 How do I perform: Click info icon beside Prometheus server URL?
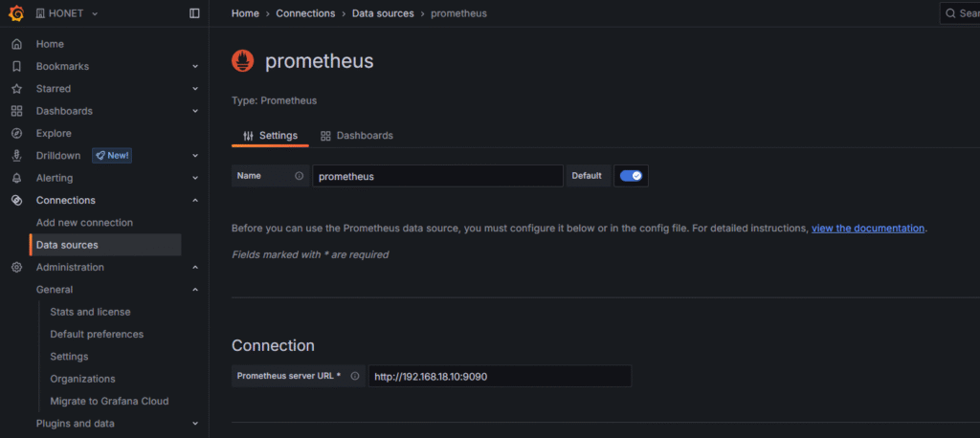(355, 376)
